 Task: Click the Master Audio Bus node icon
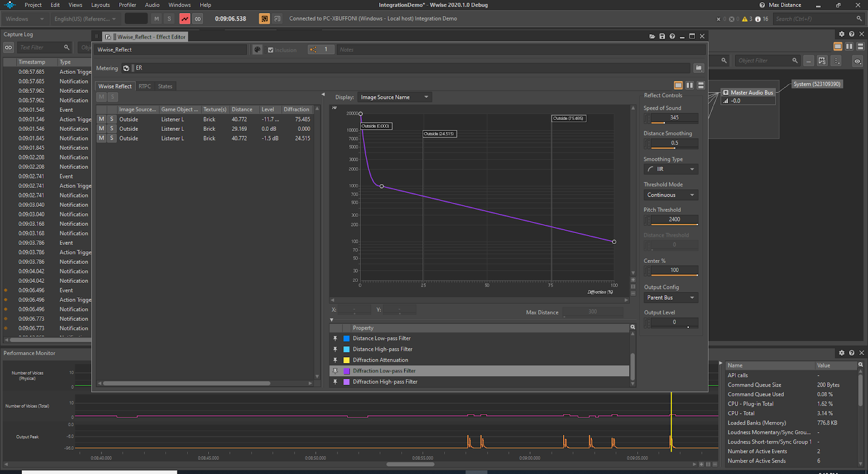tap(726, 93)
